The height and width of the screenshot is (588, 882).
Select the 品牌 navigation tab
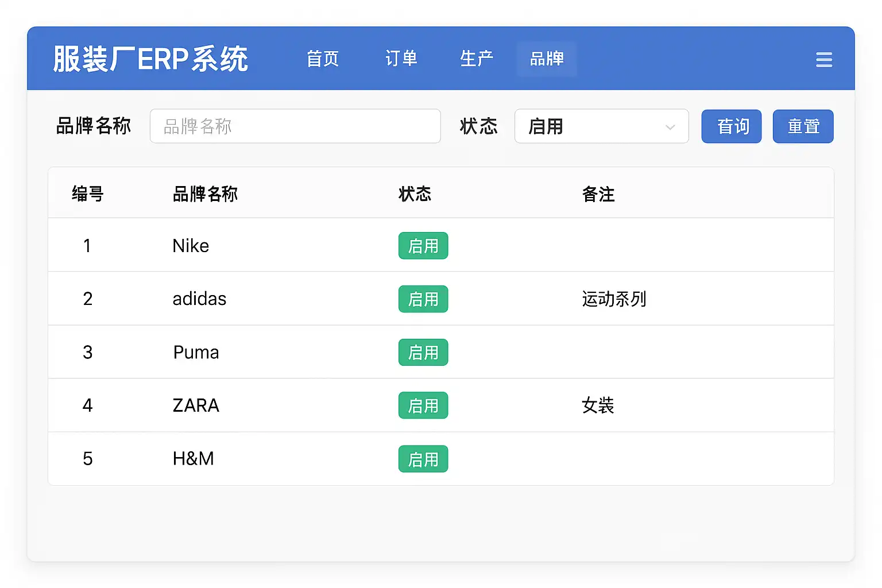coord(547,59)
